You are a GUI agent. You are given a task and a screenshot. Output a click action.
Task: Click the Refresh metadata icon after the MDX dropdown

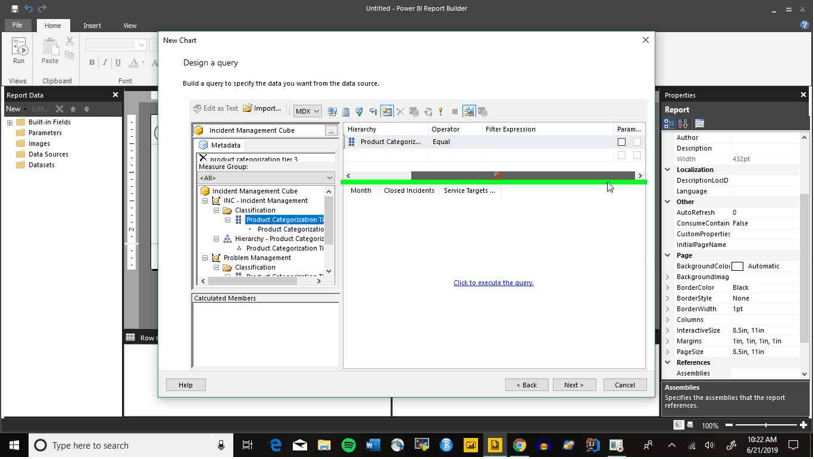point(332,112)
